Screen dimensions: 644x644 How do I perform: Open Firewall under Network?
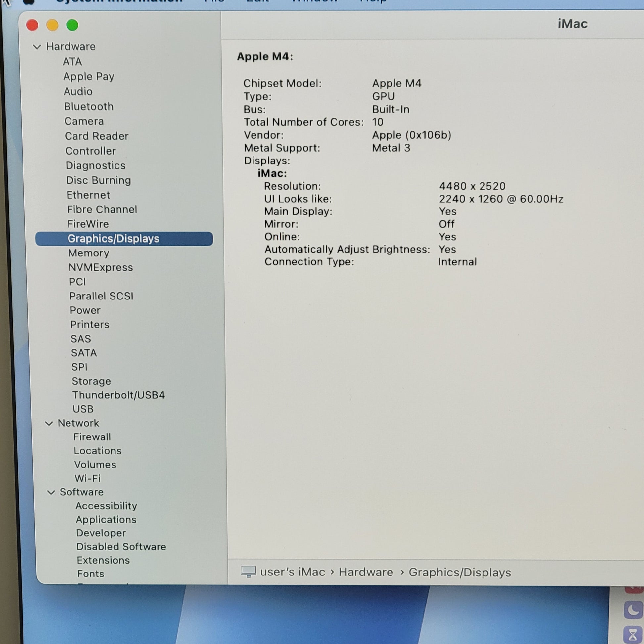click(x=92, y=437)
